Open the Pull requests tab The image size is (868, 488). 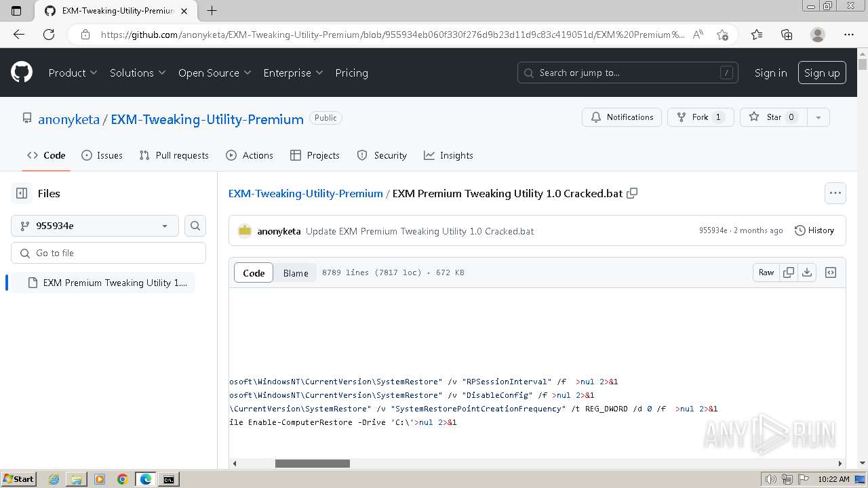pyautogui.click(x=174, y=155)
